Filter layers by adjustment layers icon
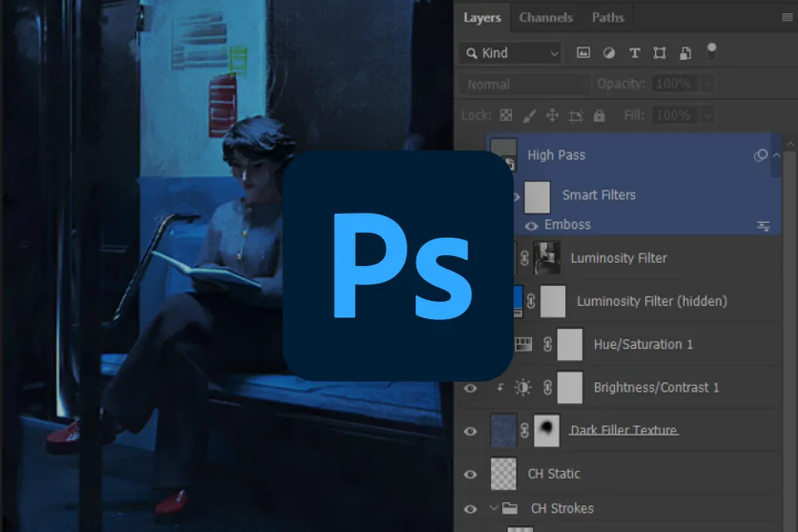The image size is (798, 532). point(608,53)
